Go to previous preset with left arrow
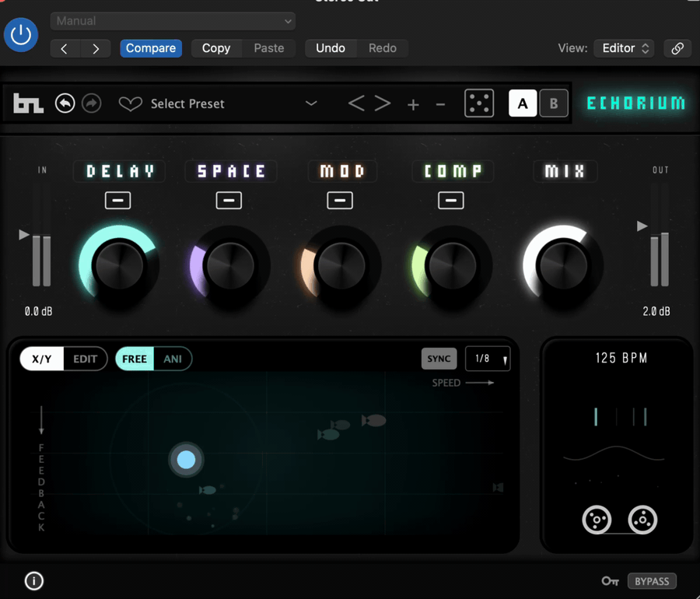 pos(65,48)
